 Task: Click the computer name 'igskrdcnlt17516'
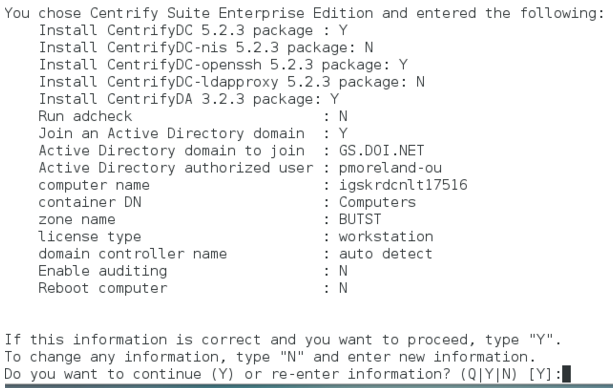tap(403, 185)
